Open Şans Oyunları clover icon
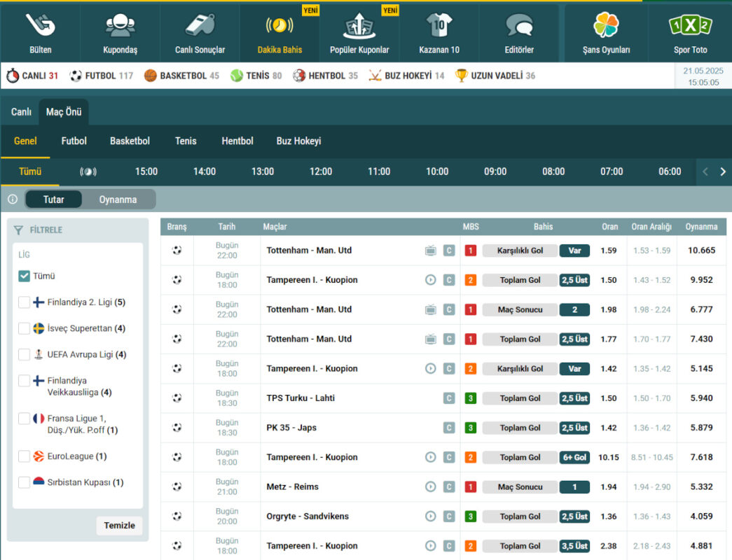 (x=606, y=24)
